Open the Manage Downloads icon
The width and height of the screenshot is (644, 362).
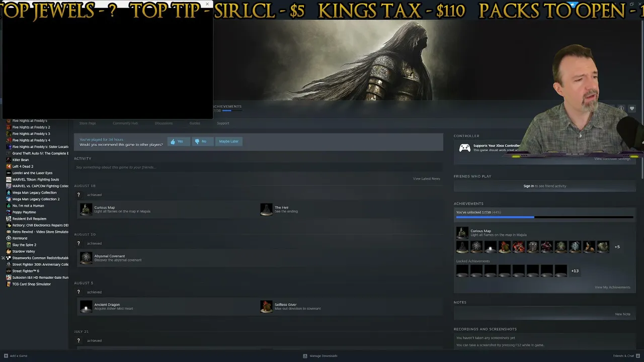(305, 356)
